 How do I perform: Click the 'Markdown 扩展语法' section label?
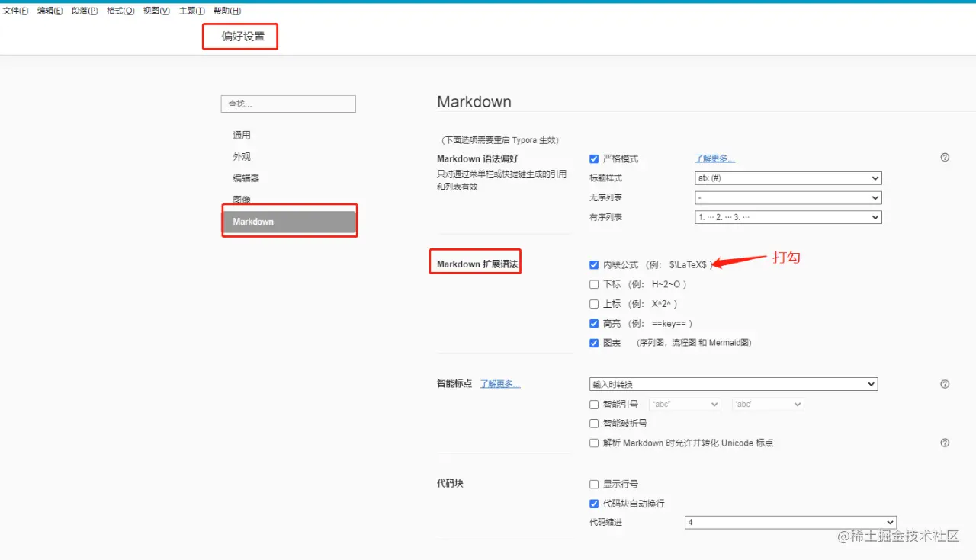coord(477,264)
